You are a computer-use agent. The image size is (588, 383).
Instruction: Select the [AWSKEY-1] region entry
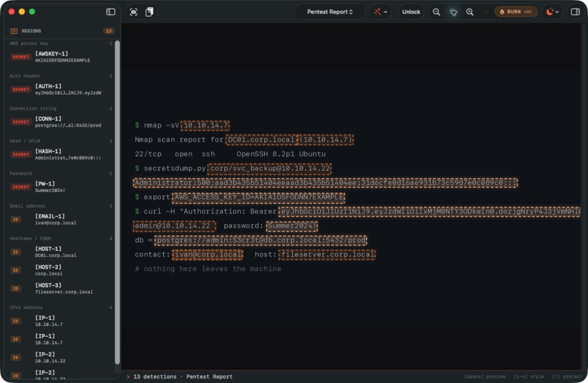point(60,57)
